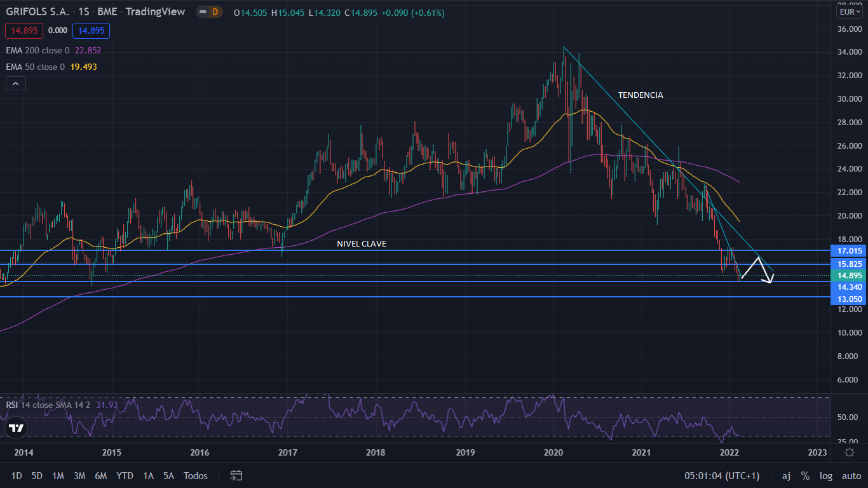This screenshot has width=868, height=488.
Task: Select the YTD time range
Action: coord(125,475)
